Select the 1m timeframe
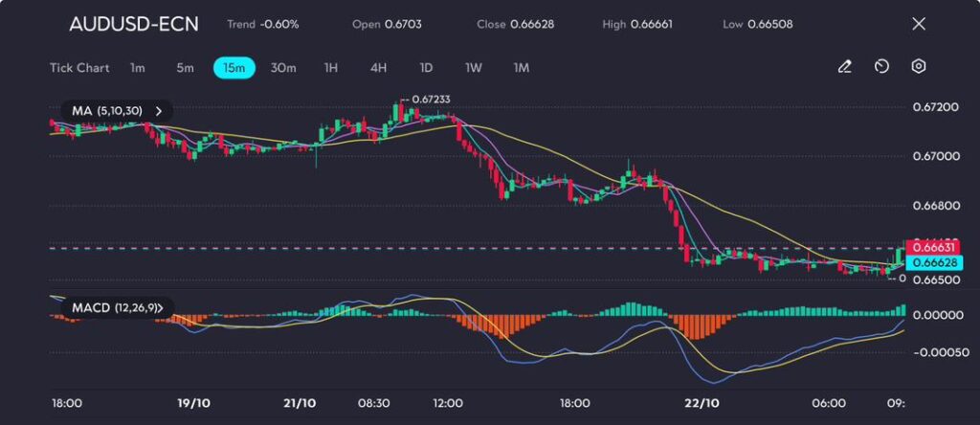Viewport: 980px width, 425px height. (x=138, y=67)
